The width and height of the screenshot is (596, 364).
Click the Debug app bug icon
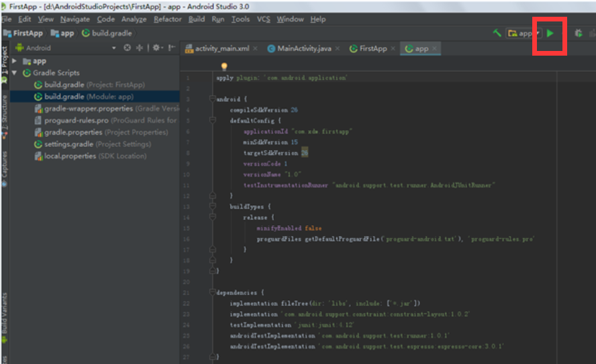pos(578,34)
